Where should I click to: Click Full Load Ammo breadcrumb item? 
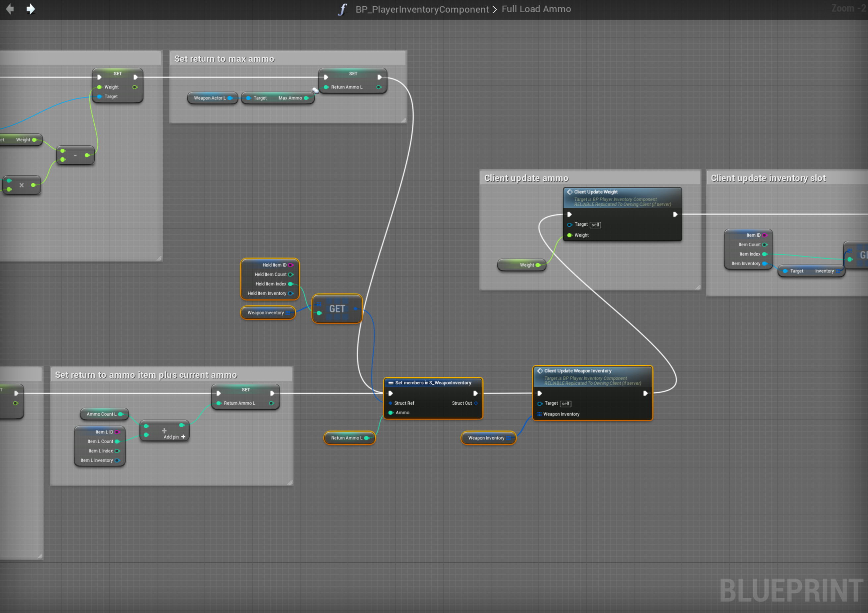(536, 9)
